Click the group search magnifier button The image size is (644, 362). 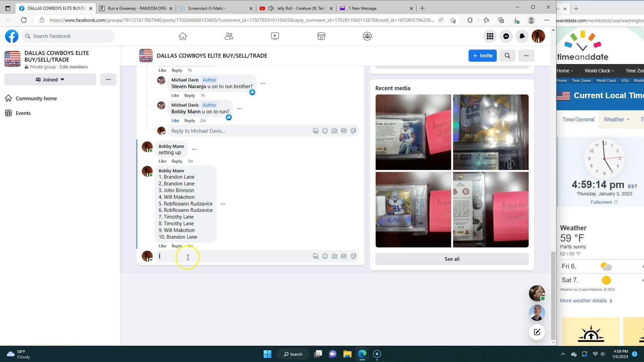(x=507, y=56)
